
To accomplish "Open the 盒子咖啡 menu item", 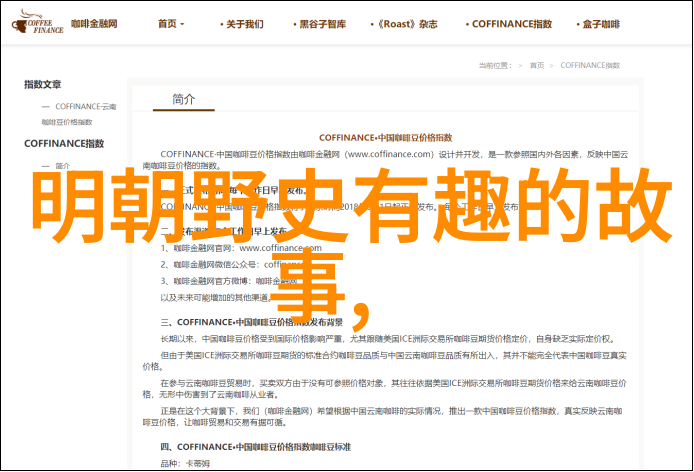I will pos(598,24).
